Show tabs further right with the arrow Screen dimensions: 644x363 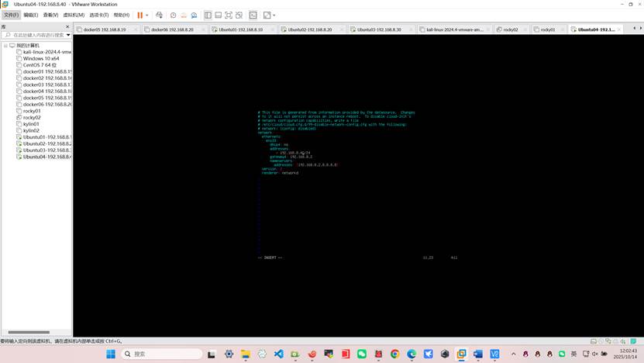coord(641,29)
